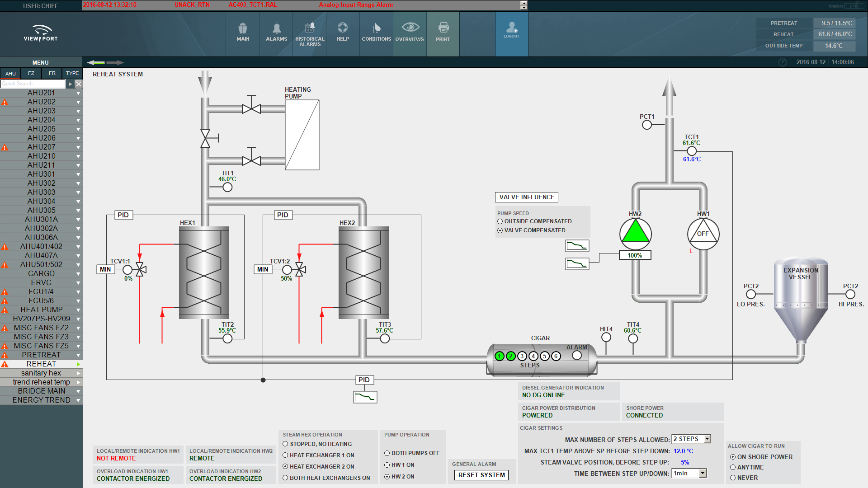Switch to the FZ menu tab
Viewport: 868px width, 488px height.
(31, 73)
